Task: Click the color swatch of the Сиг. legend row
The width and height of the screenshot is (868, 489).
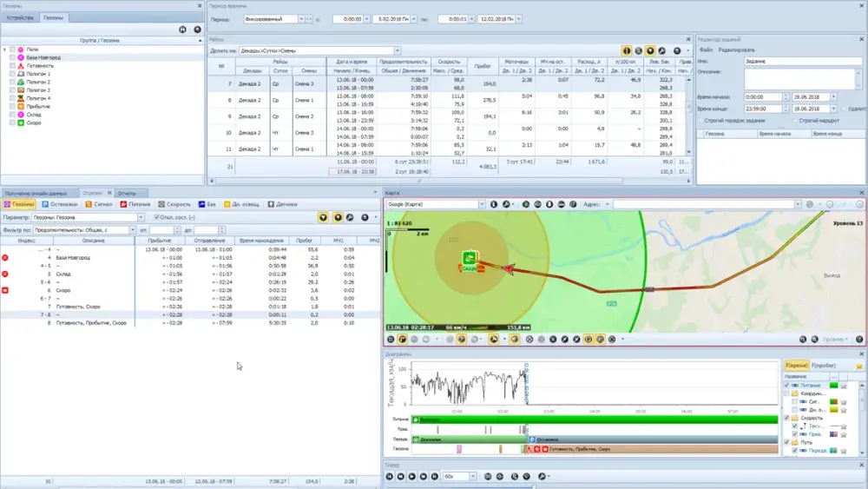Action: pyautogui.click(x=833, y=402)
